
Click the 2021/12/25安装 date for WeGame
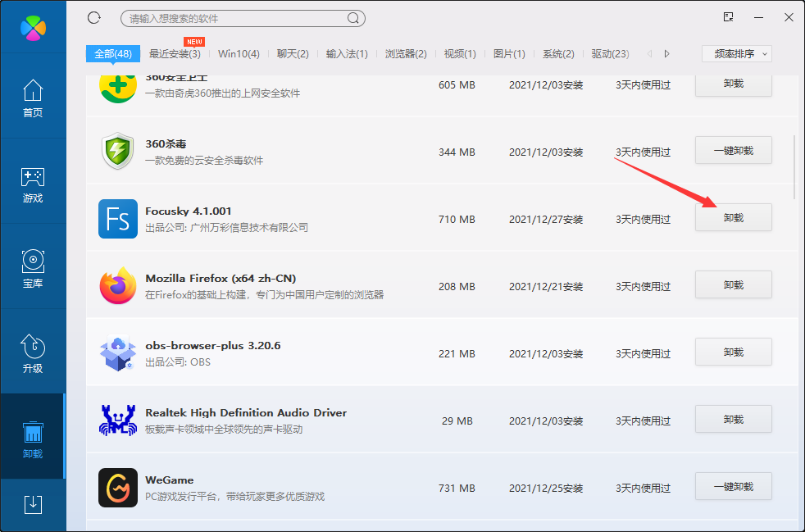[546, 489]
